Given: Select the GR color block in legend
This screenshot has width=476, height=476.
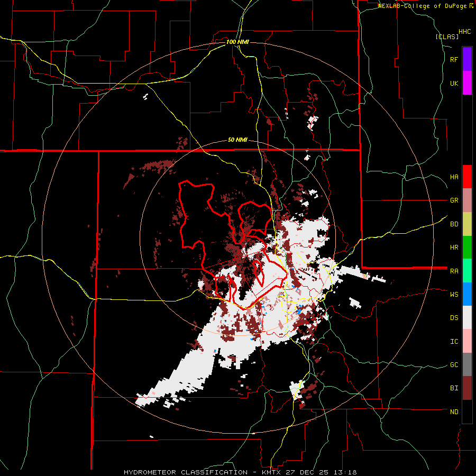Looking at the screenshot, I should (x=467, y=200).
